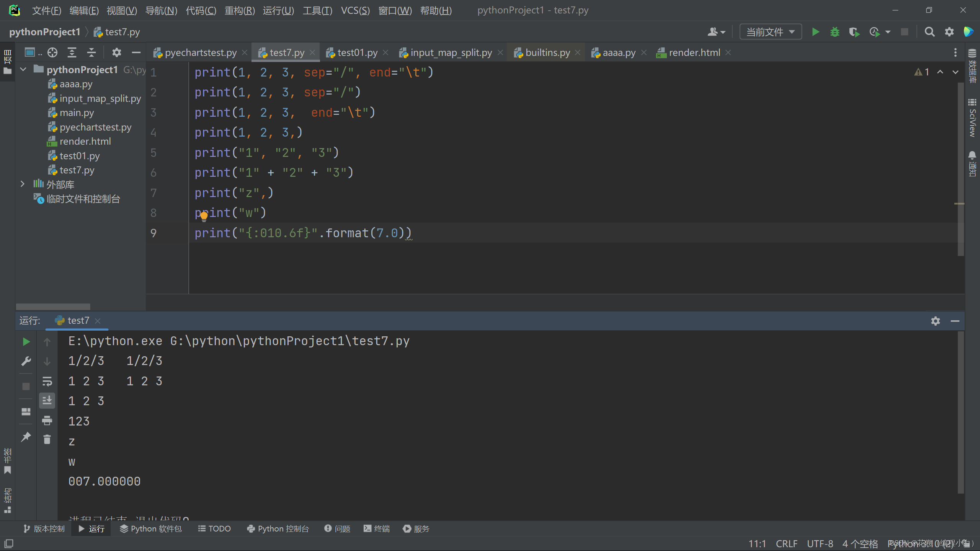Open the profiler dropdown arrow
Viewport: 980px width, 551px height.
[x=888, y=33]
